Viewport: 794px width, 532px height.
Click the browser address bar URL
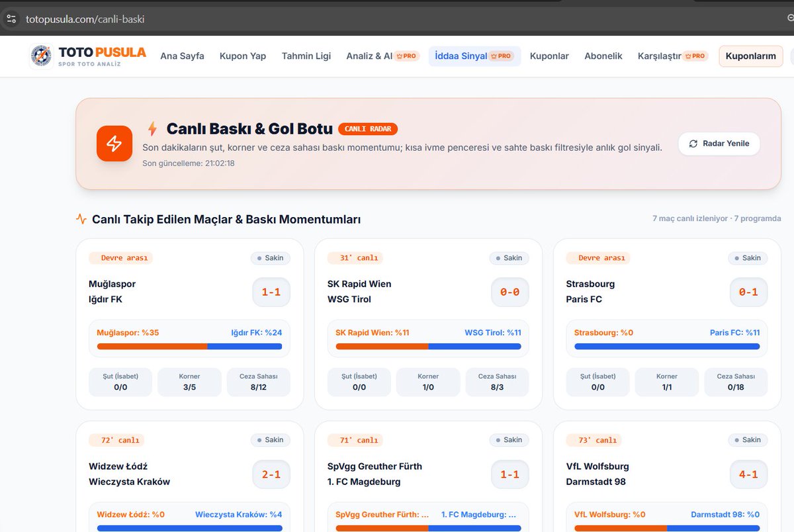tap(85, 19)
